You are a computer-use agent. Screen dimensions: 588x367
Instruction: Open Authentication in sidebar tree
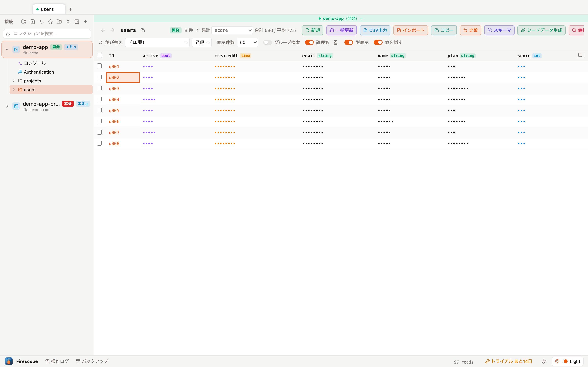point(39,72)
